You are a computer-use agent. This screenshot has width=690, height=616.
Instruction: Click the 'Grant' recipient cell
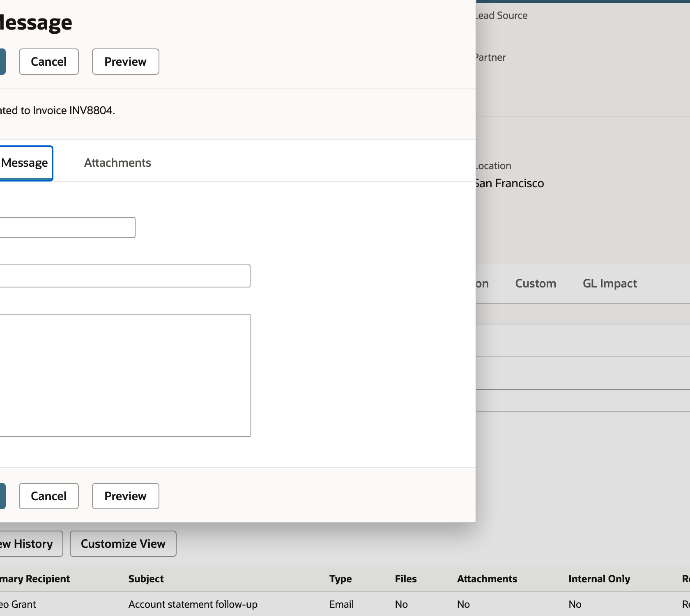click(x=18, y=605)
